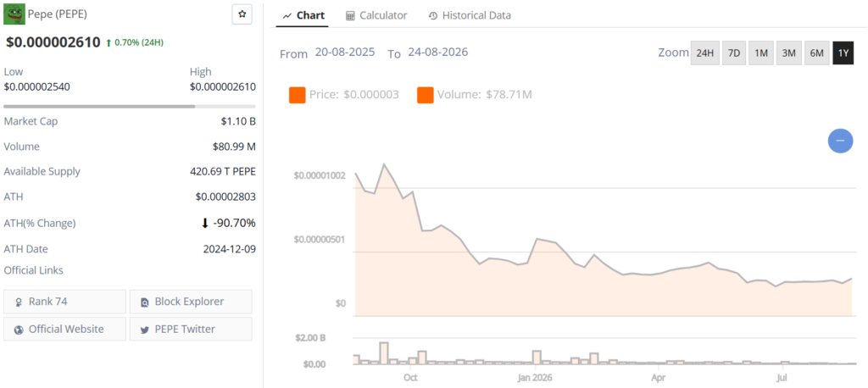Click the Apr x-axis label
The height and width of the screenshot is (388, 868).
tap(658, 378)
